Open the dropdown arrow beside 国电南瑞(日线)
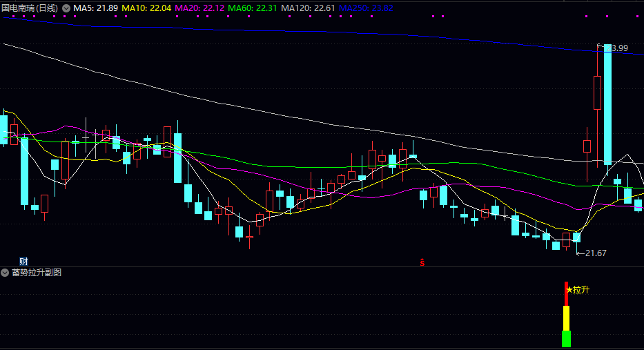The height and width of the screenshot is (350, 644). [x=66, y=8]
